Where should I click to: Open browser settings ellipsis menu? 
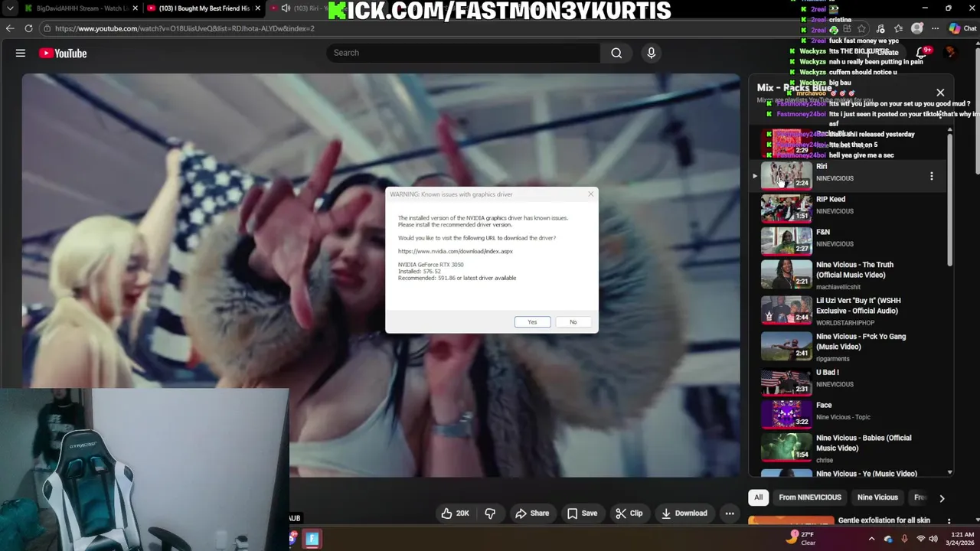(935, 28)
